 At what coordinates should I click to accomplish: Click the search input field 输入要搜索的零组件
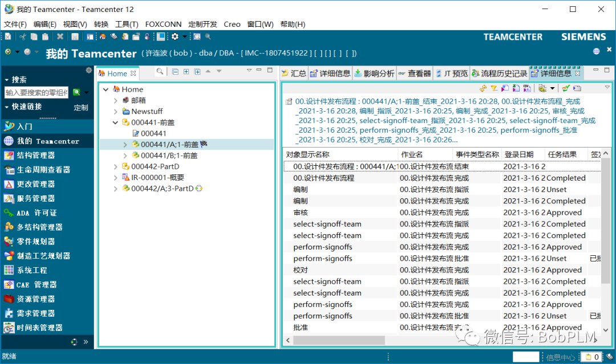[x=36, y=92]
